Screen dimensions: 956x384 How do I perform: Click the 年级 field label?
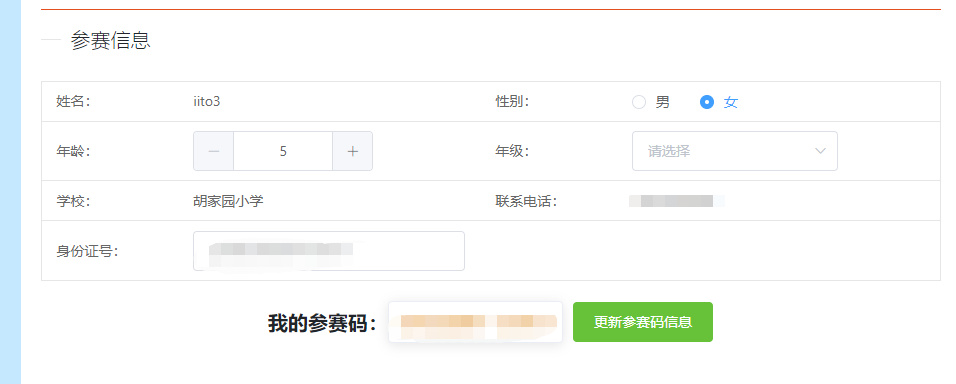(x=512, y=151)
